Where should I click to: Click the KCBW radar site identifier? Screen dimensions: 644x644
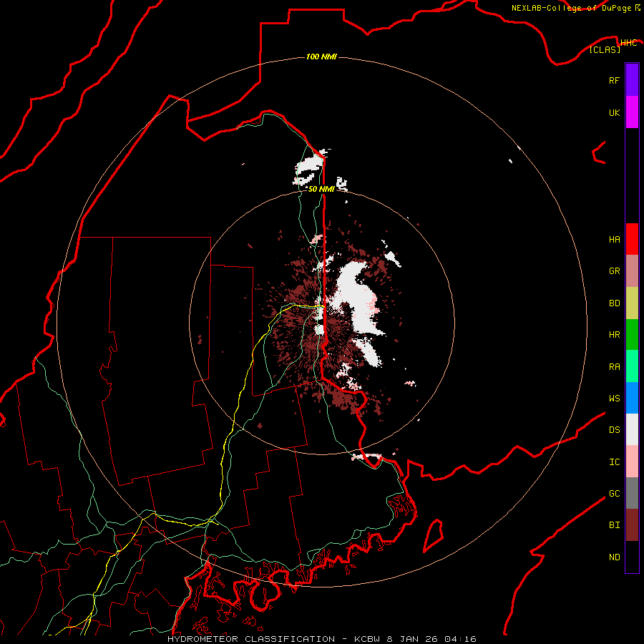(368, 639)
